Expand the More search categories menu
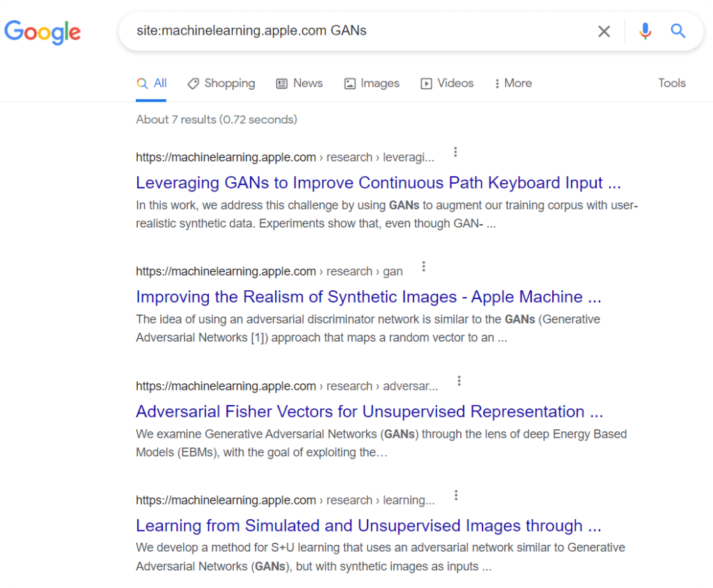 tap(513, 84)
